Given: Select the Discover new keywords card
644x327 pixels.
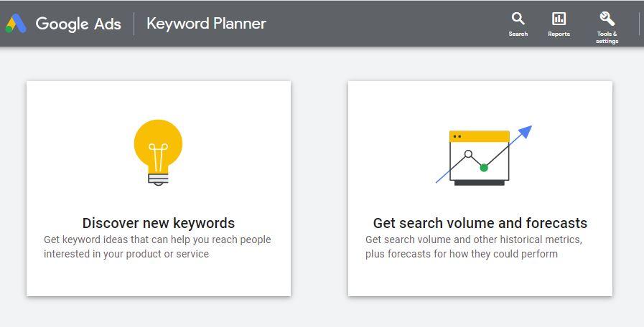Looking at the screenshot, I should 159,189.
